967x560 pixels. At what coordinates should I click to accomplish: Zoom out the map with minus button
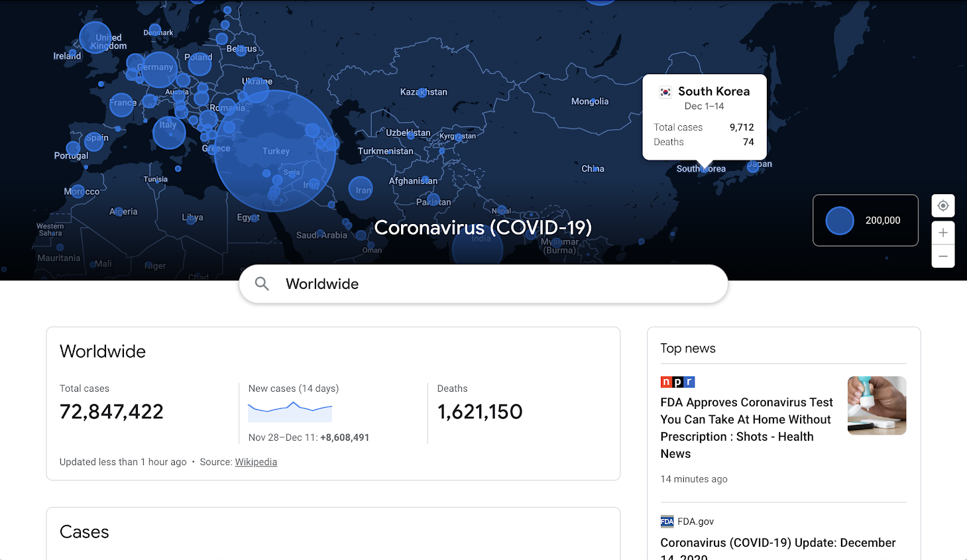point(942,256)
